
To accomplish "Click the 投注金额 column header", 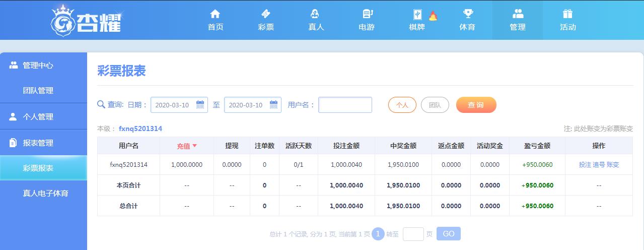I will point(346,146).
